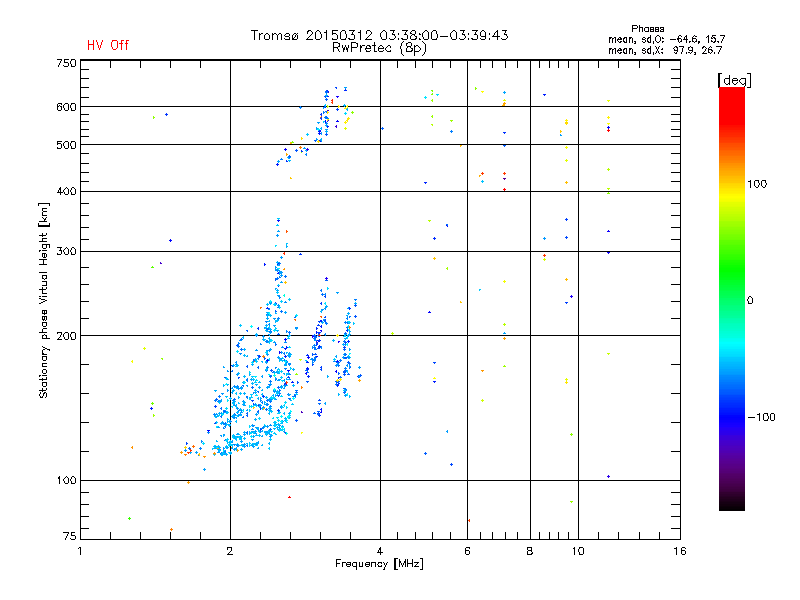Click the y-axis '400' tick label

[x=67, y=191]
